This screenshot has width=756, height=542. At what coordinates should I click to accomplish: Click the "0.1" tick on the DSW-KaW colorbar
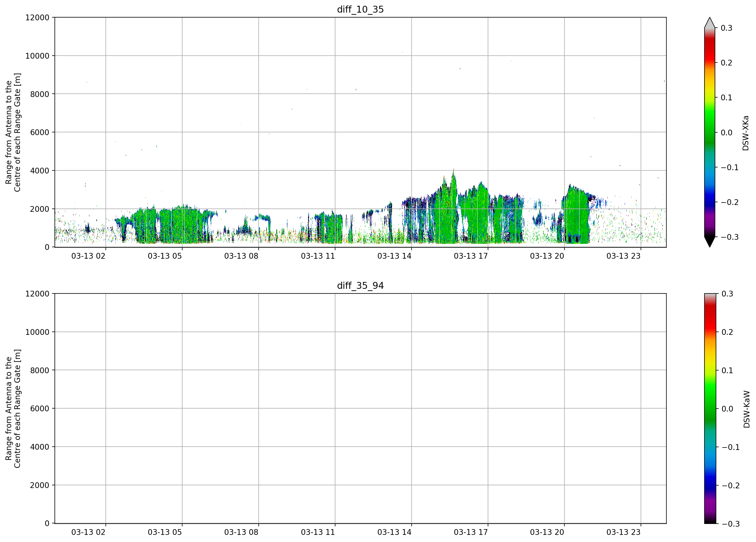pos(727,371)
